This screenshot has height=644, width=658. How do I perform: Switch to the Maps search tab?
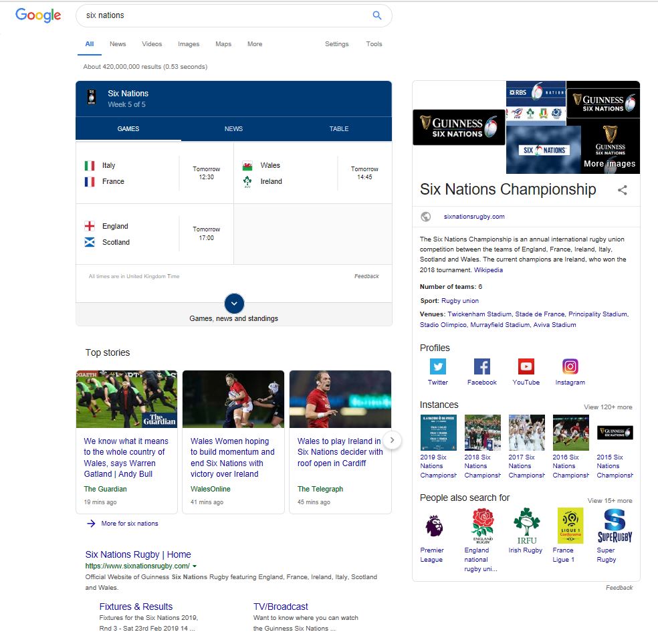pyautogui.click(x=223, y=44)
